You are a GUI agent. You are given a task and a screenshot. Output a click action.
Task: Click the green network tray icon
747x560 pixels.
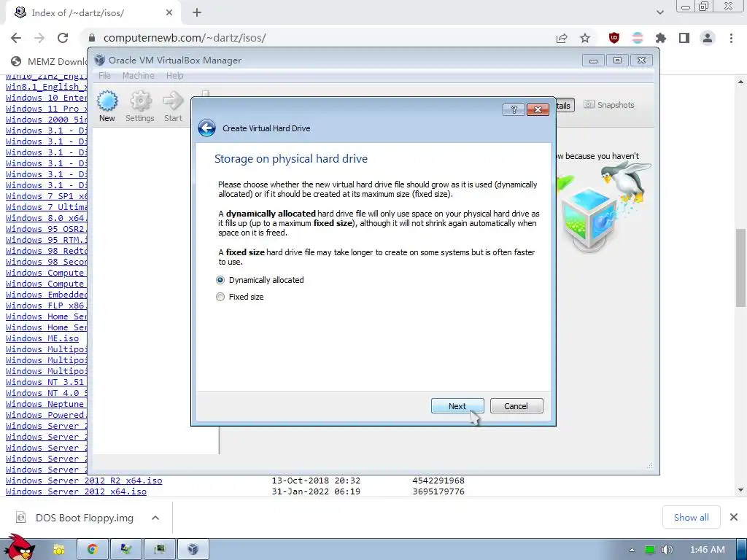point(650,550)
